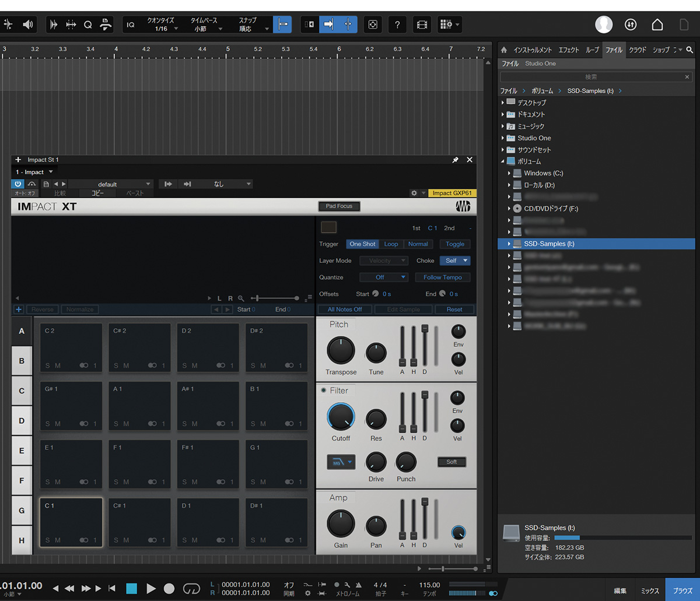Click the Reset button
Screen dimensions: 700x601
tap(454, 310)
